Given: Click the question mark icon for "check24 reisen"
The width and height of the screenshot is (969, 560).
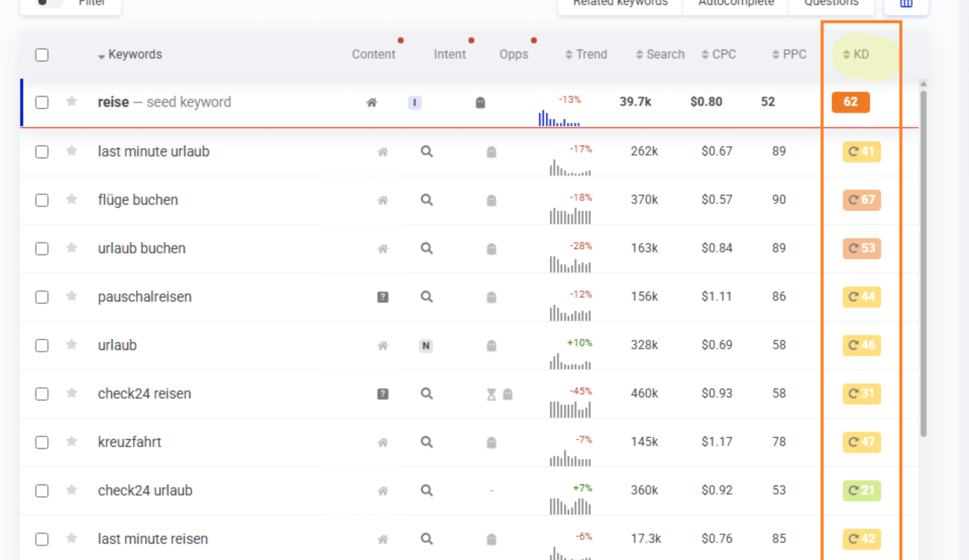Looking at the screenshot, I should tap(383, 394).
